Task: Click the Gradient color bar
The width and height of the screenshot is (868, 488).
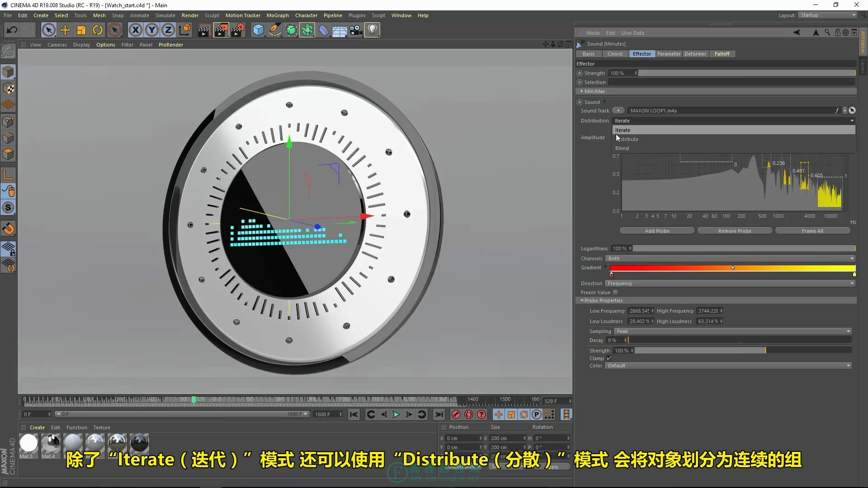Action: tap(732, 268)
